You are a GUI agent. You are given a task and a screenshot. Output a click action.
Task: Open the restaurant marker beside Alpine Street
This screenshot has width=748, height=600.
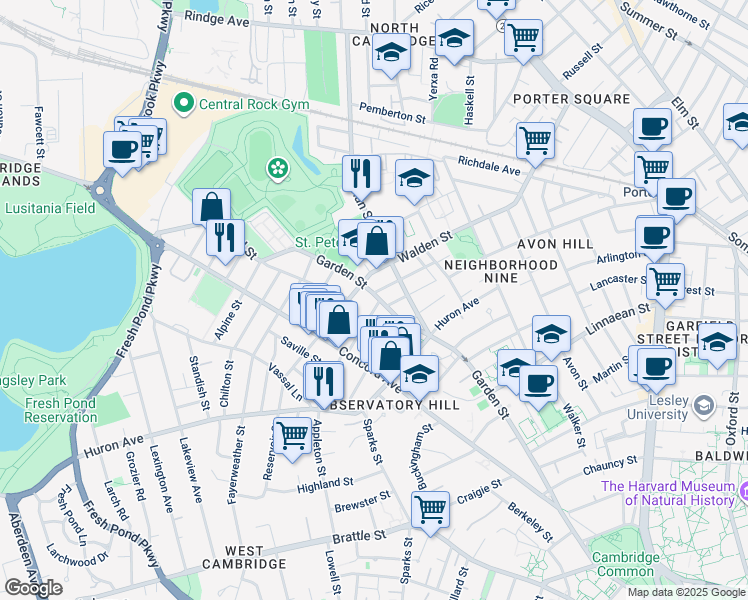tap(225, 237)
